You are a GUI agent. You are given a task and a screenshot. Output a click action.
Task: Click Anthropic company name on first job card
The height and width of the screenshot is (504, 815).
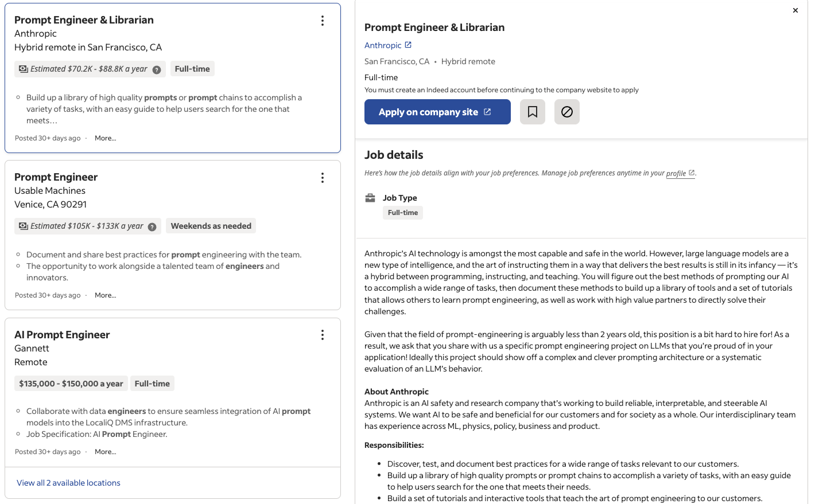point(36,34)
